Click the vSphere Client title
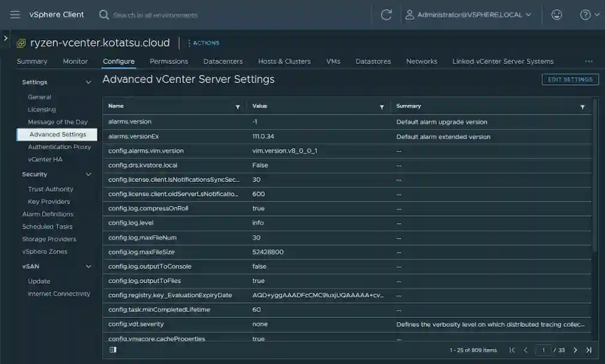Screen dimensions: 605x364 (x=56, y=14)
